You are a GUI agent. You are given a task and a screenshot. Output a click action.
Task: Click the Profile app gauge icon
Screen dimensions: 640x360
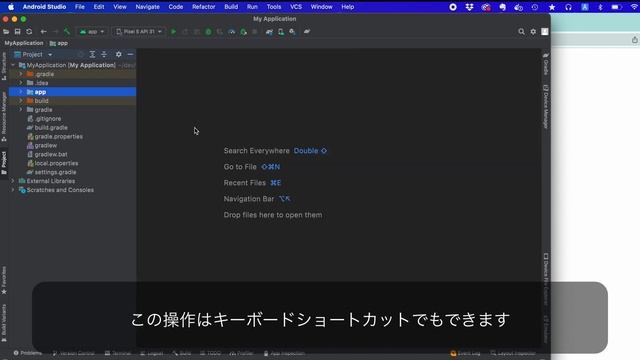click(x=232, y=31)
